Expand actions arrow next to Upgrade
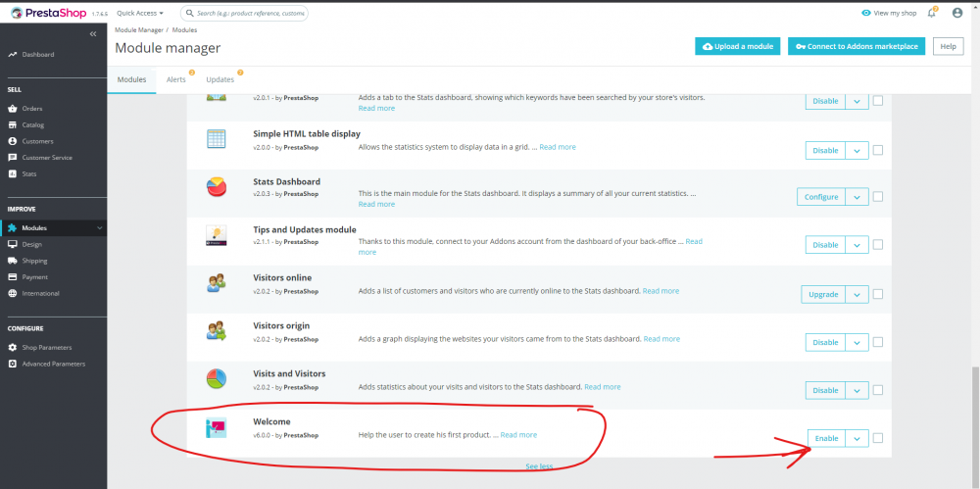This screenshot has height=489, width=980. click(x=857, y=295)
